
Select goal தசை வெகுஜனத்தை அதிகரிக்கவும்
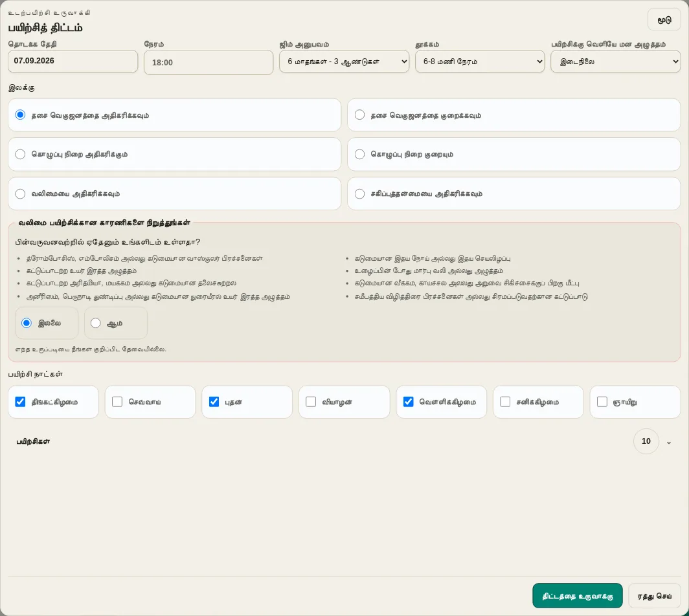pyautogui.click(x=174, y=115)
